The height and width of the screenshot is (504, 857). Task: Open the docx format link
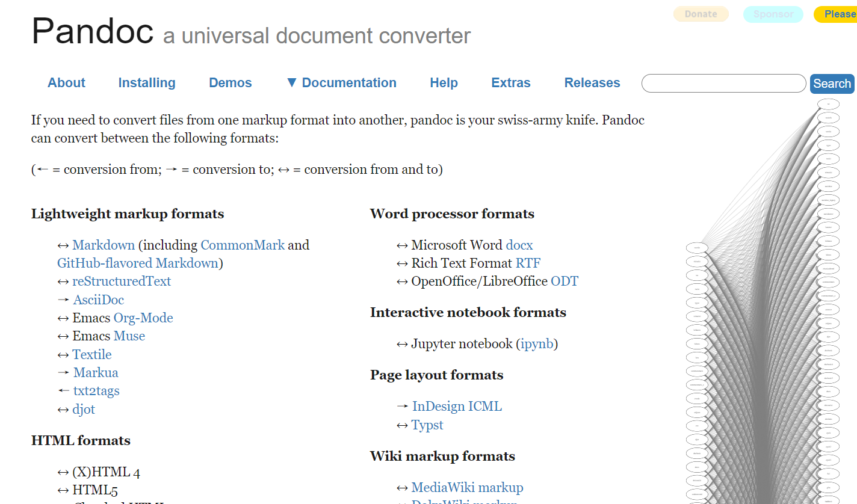[519, 245]
